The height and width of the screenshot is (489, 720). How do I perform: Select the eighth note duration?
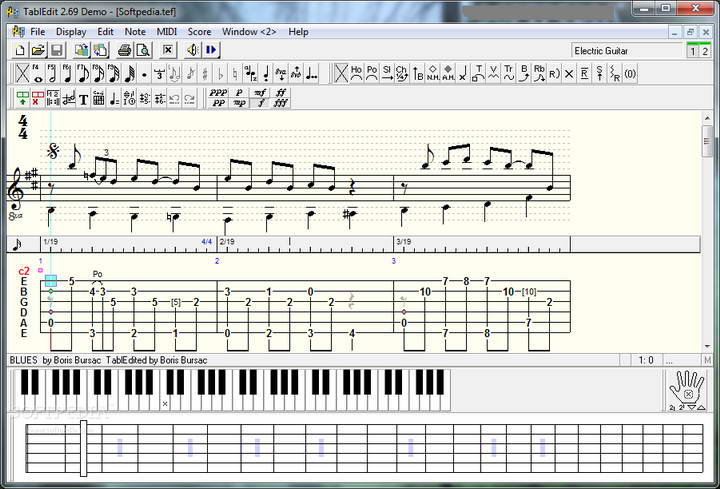83,73
